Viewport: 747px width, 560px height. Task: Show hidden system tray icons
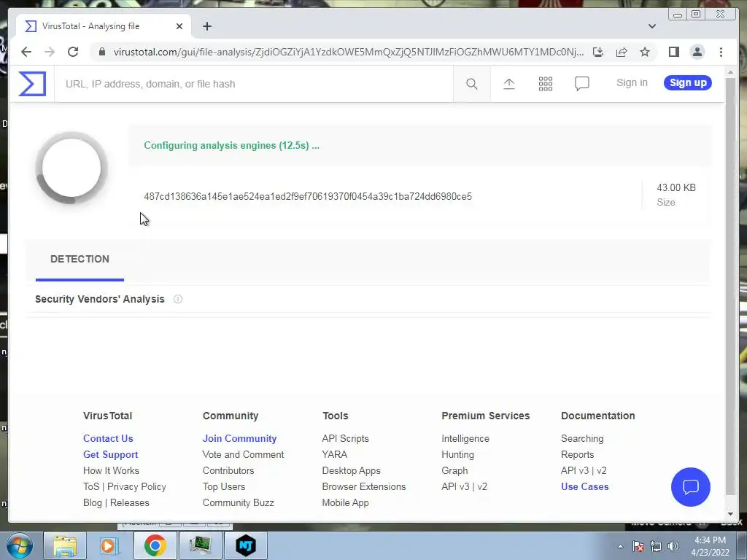(620, 546)
